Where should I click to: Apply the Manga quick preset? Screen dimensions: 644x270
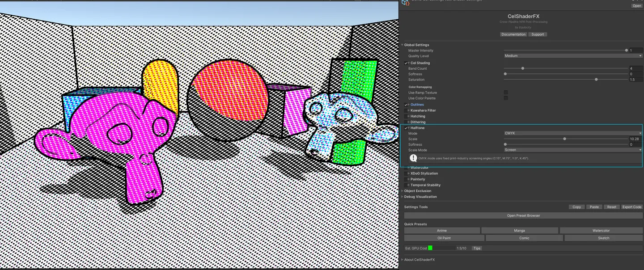point(520,231)
